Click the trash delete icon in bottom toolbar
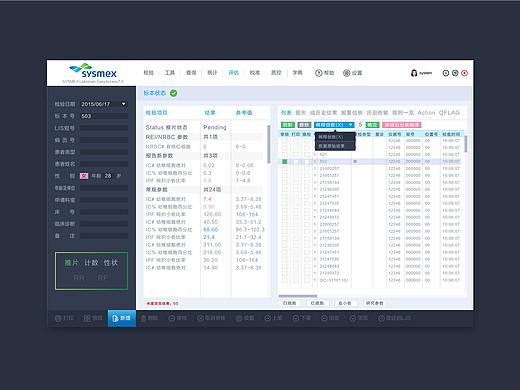Image resolution: width=520 pixels, height=390 pixels. coord(144,318)
